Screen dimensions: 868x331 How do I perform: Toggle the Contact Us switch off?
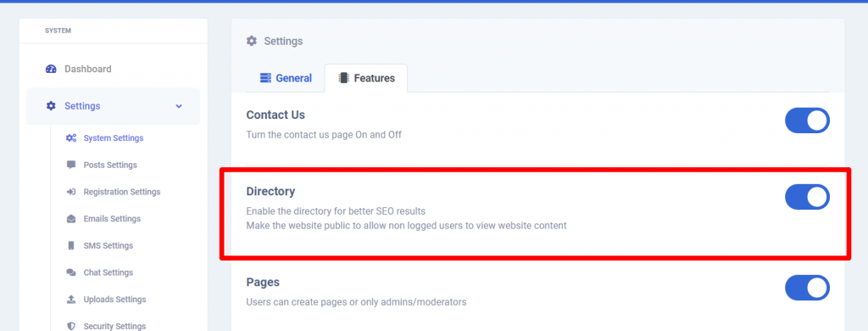click(807, 121)
